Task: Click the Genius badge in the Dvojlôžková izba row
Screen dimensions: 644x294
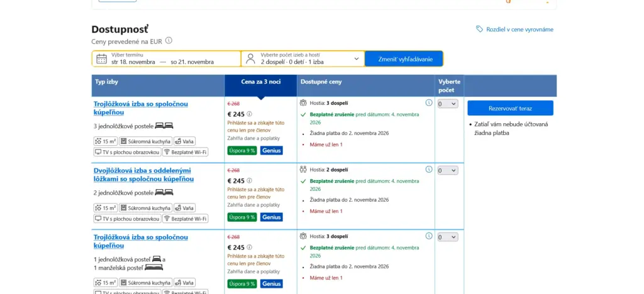Action: (272, 217)
